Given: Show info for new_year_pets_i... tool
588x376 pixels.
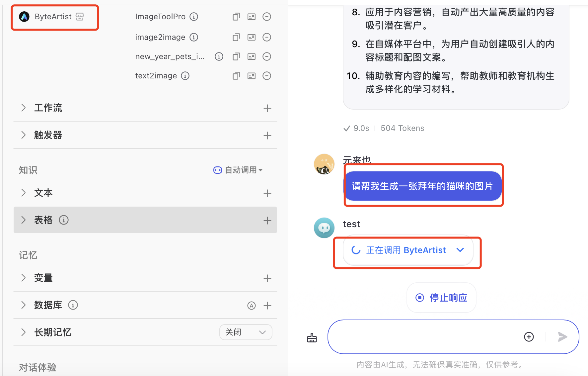Looking at the screenshot, I should click(x=219, y=56).
